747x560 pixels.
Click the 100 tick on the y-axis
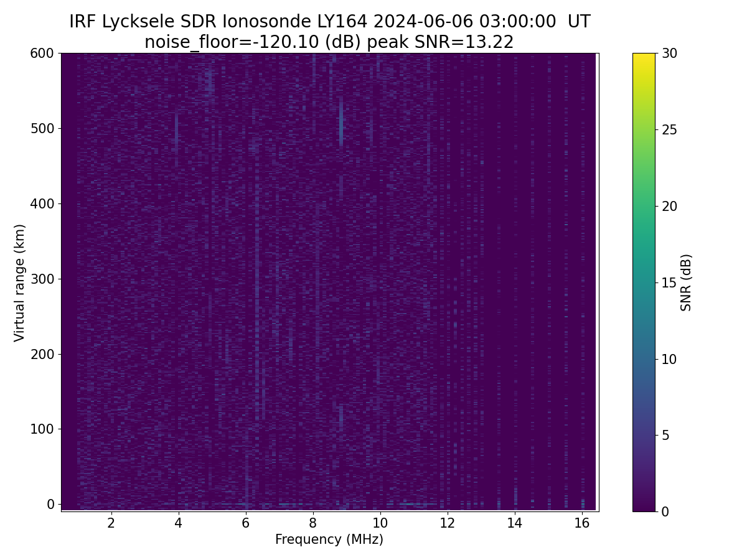[42, 429]
